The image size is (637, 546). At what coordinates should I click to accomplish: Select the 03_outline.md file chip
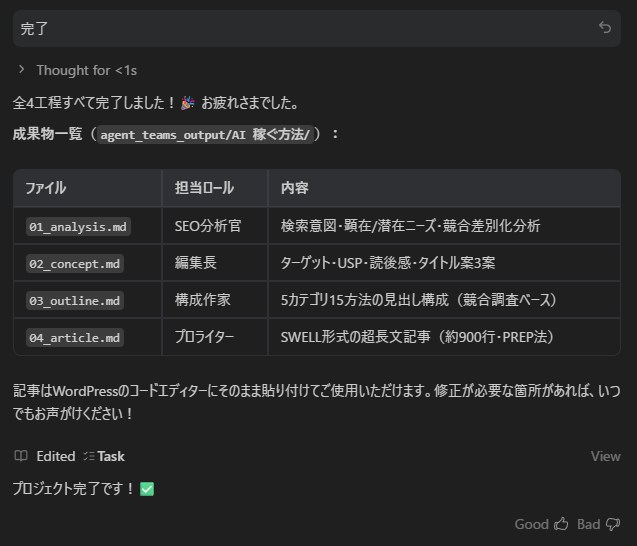[x=74, y=301]
